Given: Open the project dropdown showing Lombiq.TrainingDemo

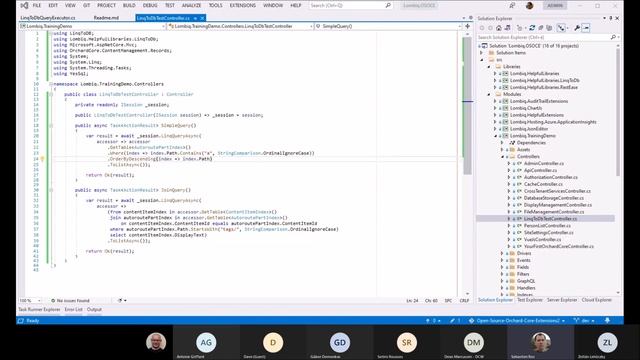Looking at the screenshot, I should pyautogui.click(x=92, y=26).
